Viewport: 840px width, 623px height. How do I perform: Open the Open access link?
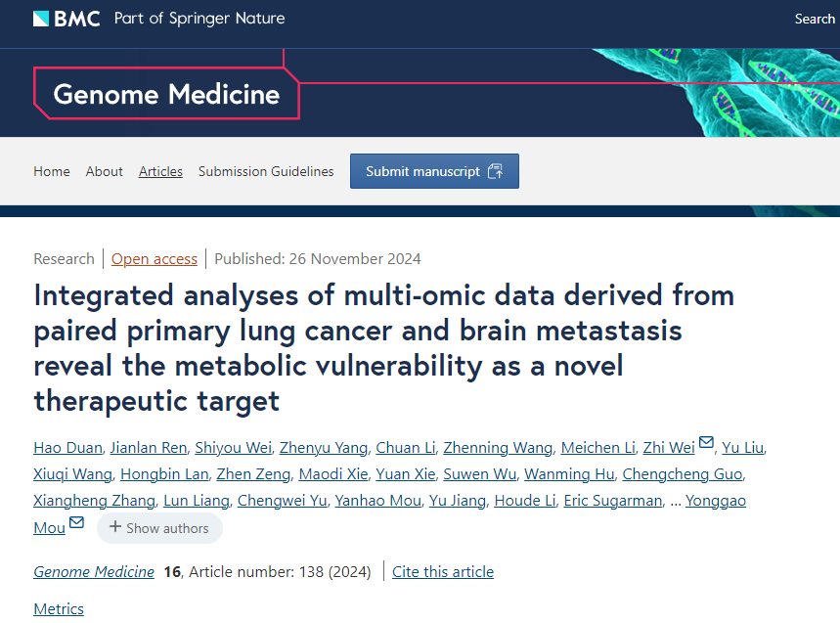pyautogui.click(x=155, y=259)
